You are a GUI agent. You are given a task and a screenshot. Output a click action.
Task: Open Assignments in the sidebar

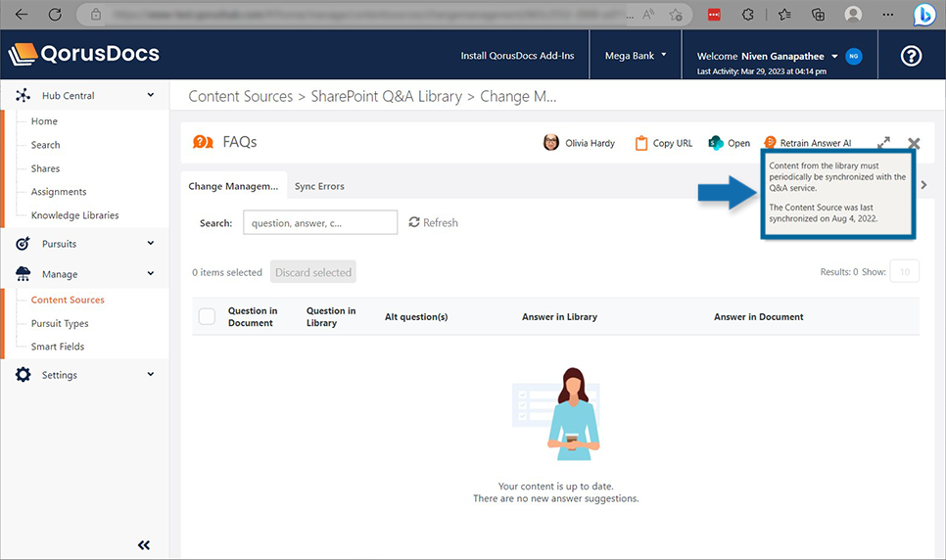pyautogui.click(x=59, y=191)
